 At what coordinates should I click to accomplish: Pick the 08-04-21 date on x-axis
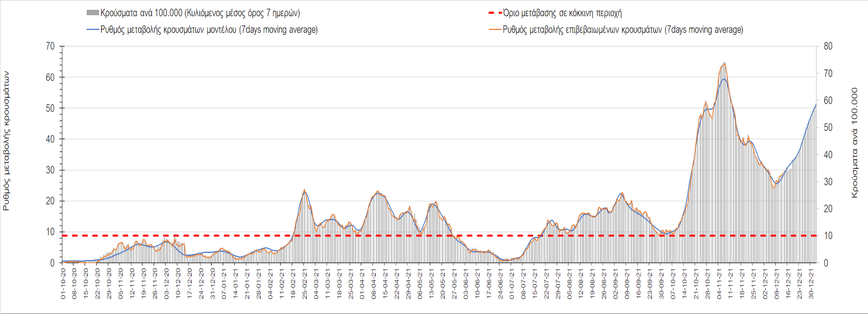(374, 284)
